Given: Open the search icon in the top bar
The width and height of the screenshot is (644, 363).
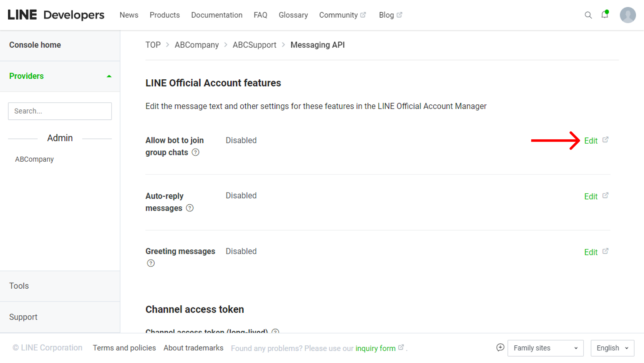Looking at the screenshot, I should tap(588, 15).
